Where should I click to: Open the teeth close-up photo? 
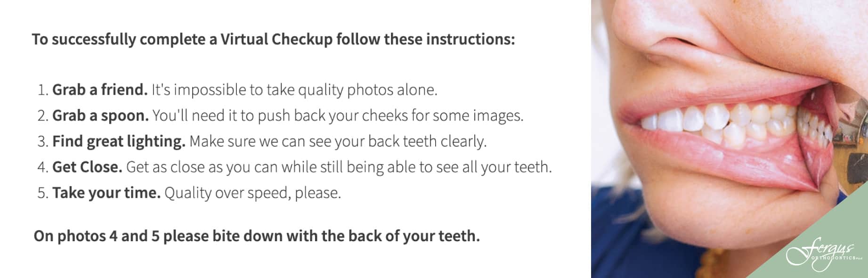[x=730, y=139]
